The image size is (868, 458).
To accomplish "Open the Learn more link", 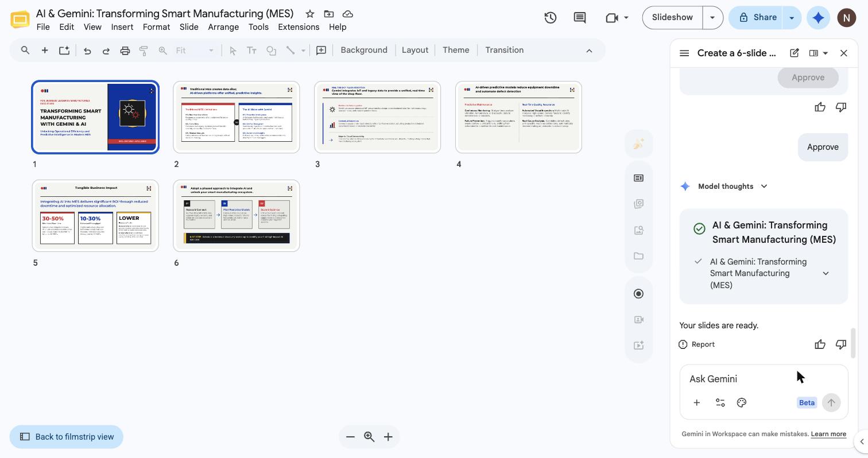I will click(x=828, y=434).
